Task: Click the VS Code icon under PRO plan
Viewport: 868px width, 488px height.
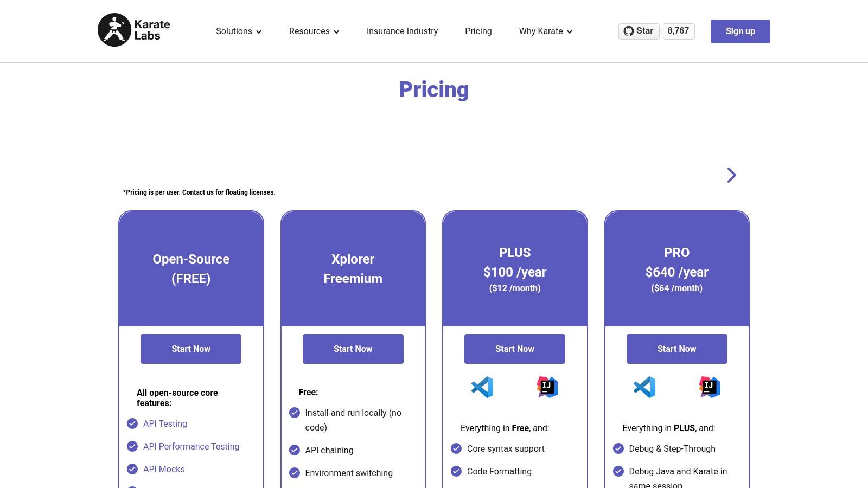Action: [x=644, y=387]
